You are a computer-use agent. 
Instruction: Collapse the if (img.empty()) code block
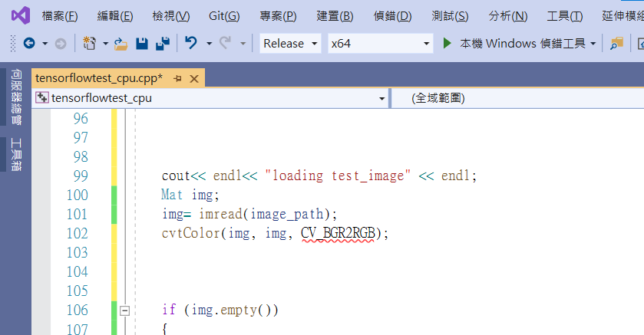[x=124, y=310]
